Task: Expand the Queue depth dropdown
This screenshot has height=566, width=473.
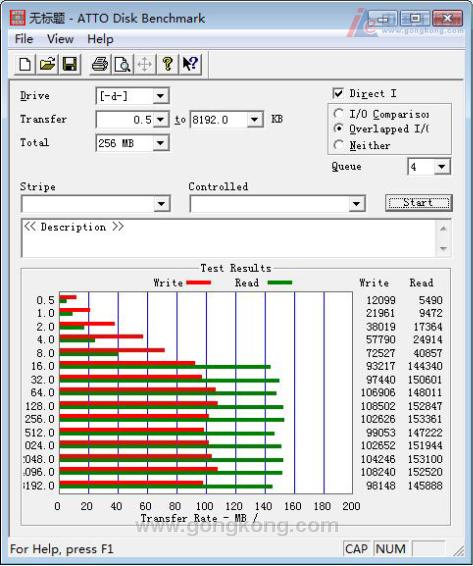Action: (442, 167)
